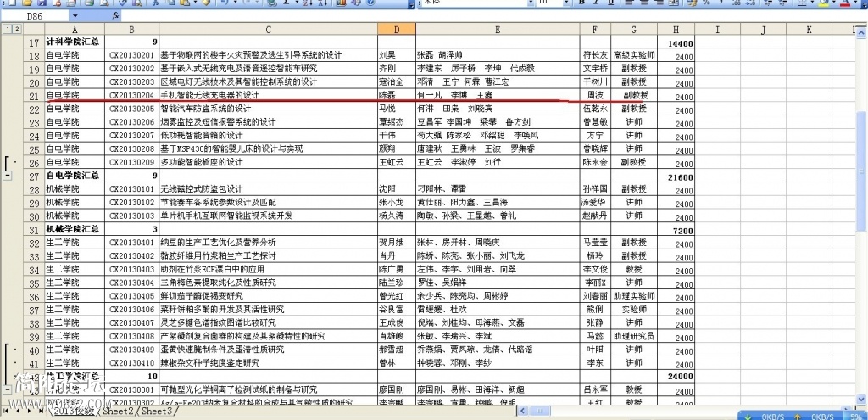Click the Name Box showing D86

coord(36,16)
